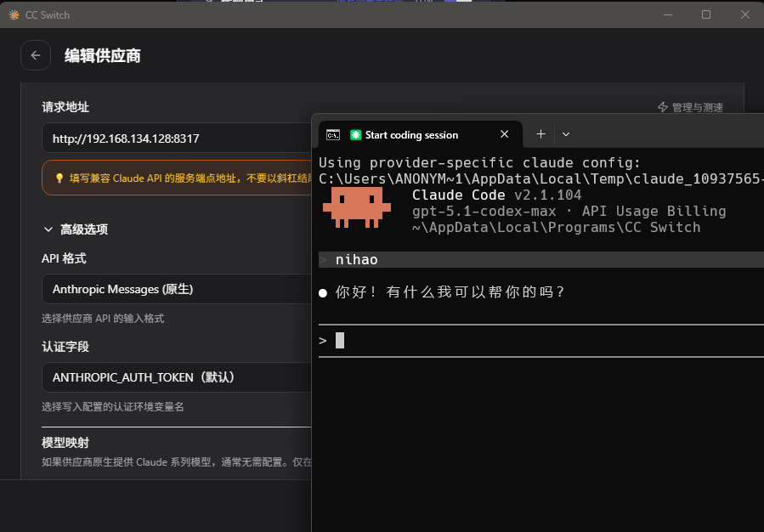This screenshot has width=764, height=532.
Task: Click the lightning bolt icon beside 管理与测速
Action: tap(663, 107)
